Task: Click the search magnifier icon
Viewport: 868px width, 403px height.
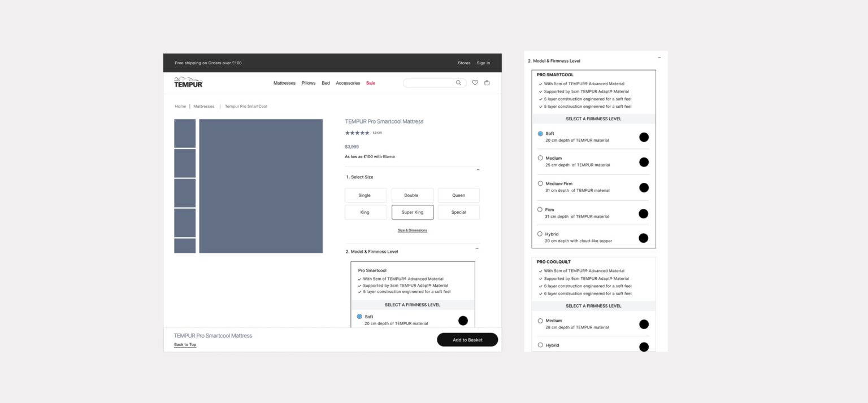Action: click(458, 83)
